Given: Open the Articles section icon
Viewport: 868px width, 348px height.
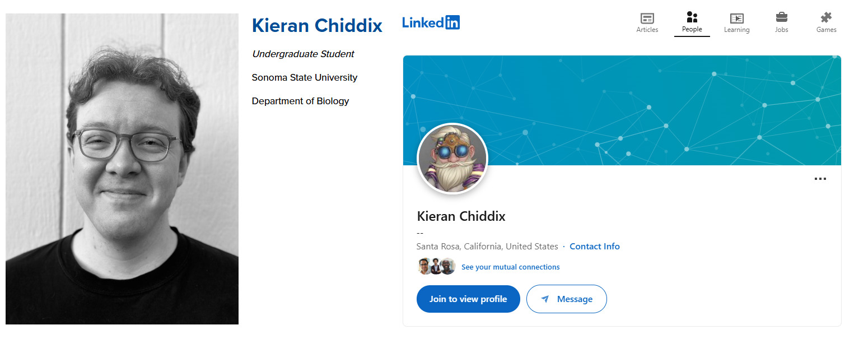Looking at the screenshot, I should [647, 22].
